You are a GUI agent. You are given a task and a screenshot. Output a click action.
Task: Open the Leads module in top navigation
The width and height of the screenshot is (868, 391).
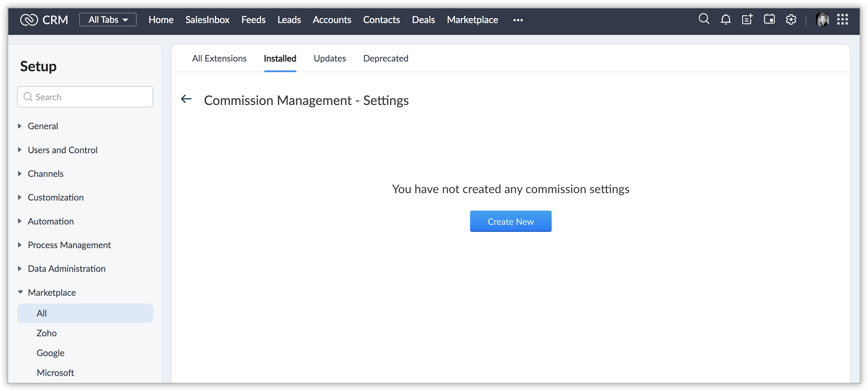click(289, 20)
